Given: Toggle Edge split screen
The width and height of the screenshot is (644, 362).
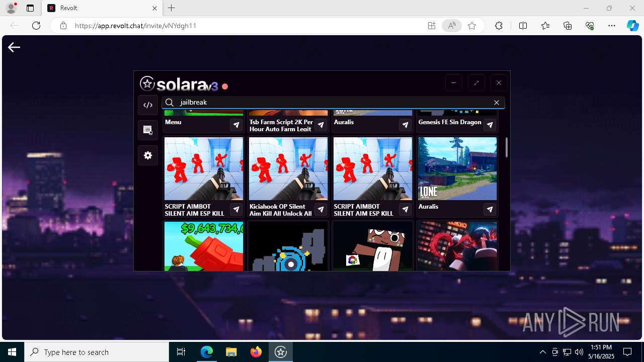Looking at the screenshot, I should click(x=523, y=26).
